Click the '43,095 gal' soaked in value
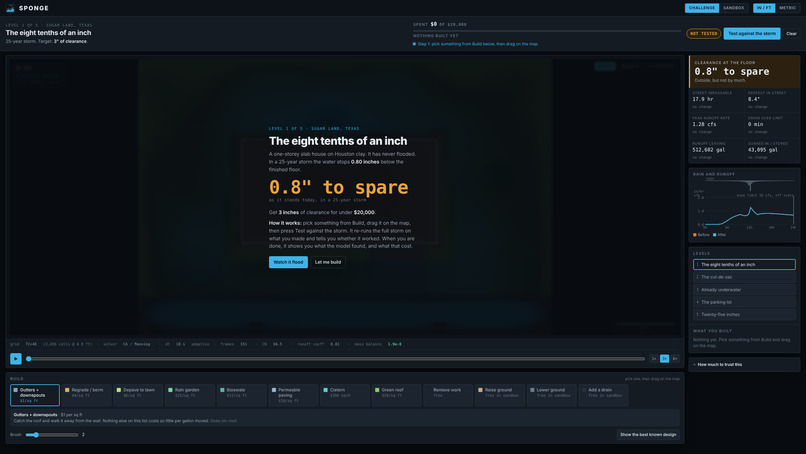Screen dimensions: 806x454 [763, 150]
